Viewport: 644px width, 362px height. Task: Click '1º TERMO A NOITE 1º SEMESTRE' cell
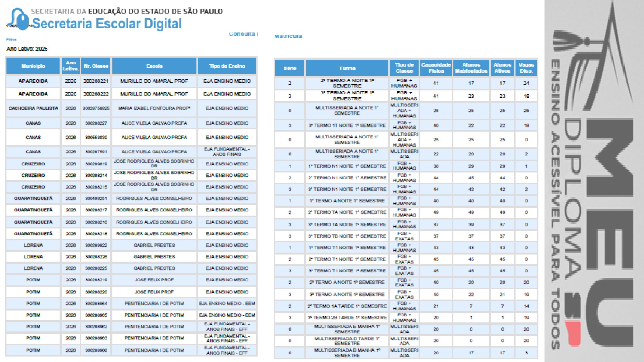(347, 201)
